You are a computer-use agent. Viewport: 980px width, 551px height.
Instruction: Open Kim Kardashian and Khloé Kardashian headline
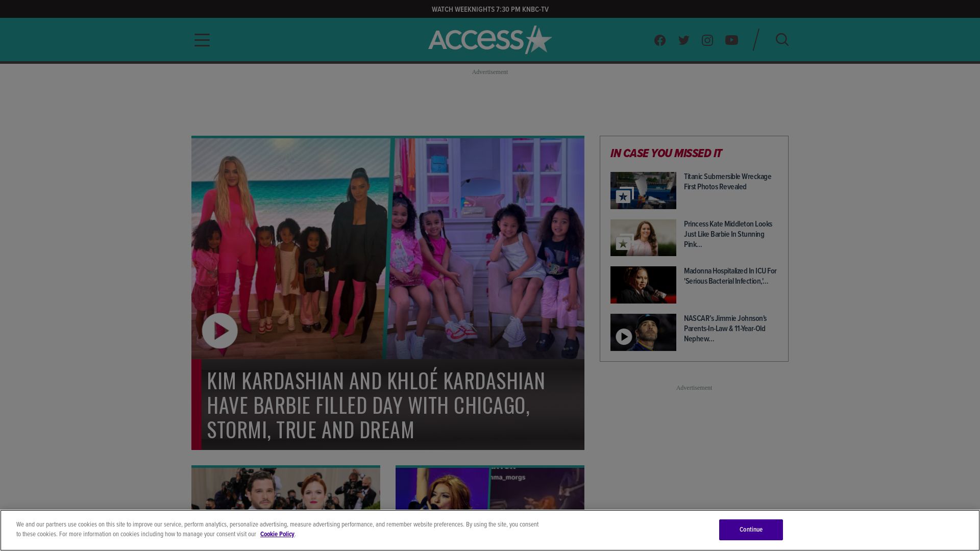tap(376, 405)
